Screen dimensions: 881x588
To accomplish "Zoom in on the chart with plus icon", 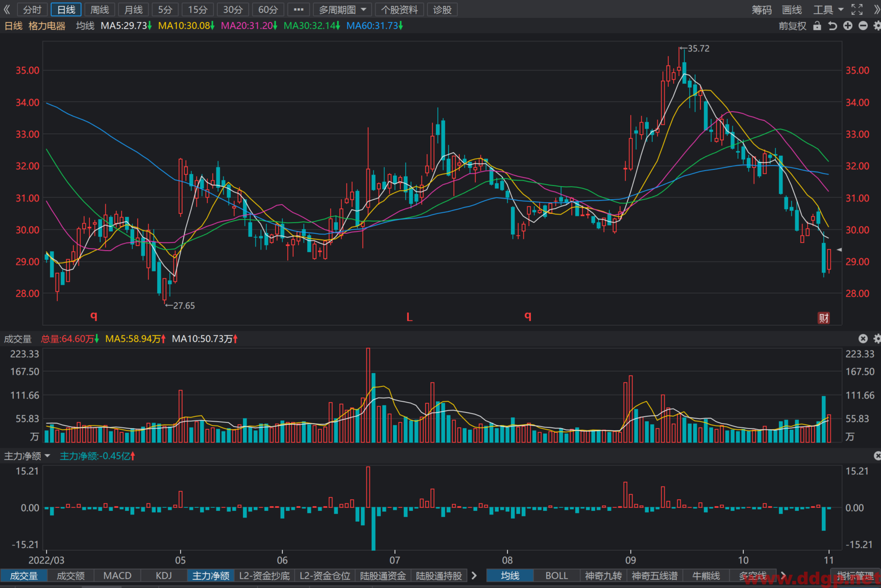I will pyautogui.click(x=848, y=26).
